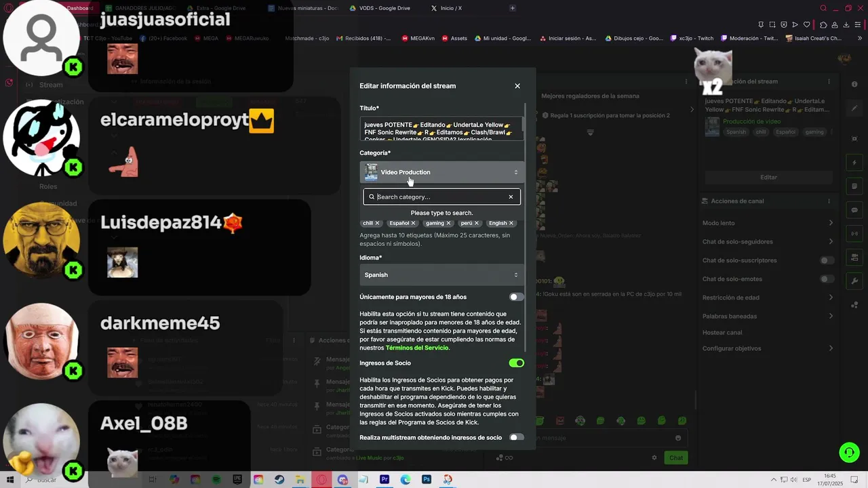Open xc3jo - Twitch bookmark
This screenshot has width=868, height=488.
690,39
